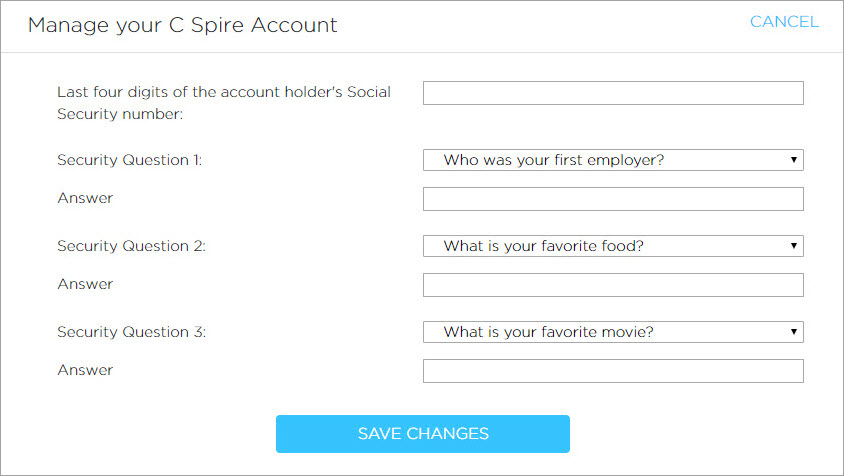This screenshot has width=844, height=476.
Task: Focus the Social Security last four digits field
Action: (x=613, y=93)
